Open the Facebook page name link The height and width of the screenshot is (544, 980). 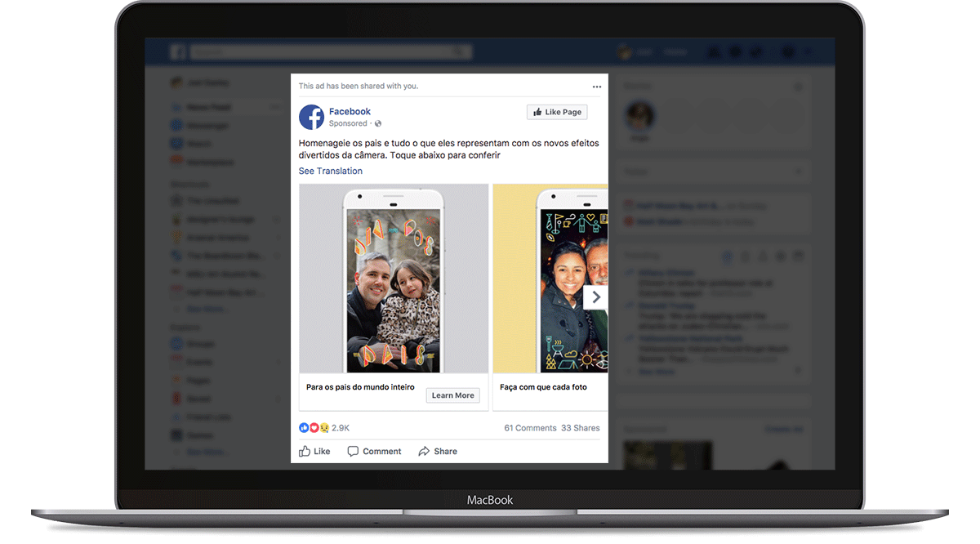point(350,111)
